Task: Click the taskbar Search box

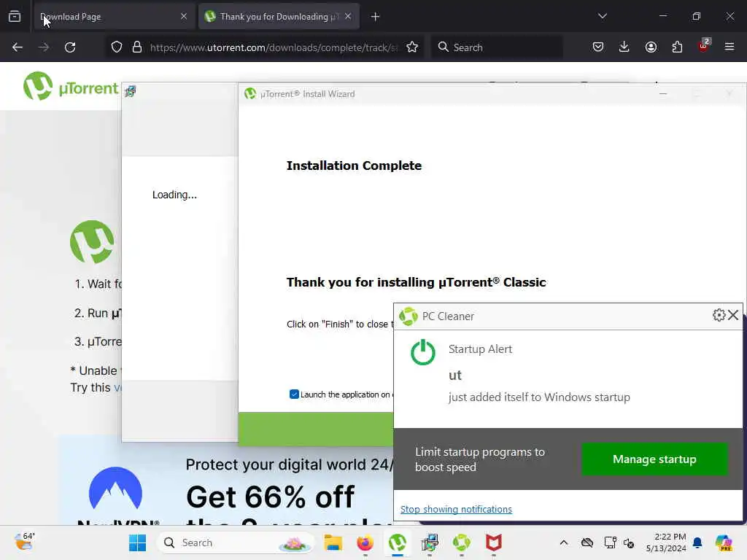Action: [236, 542]
